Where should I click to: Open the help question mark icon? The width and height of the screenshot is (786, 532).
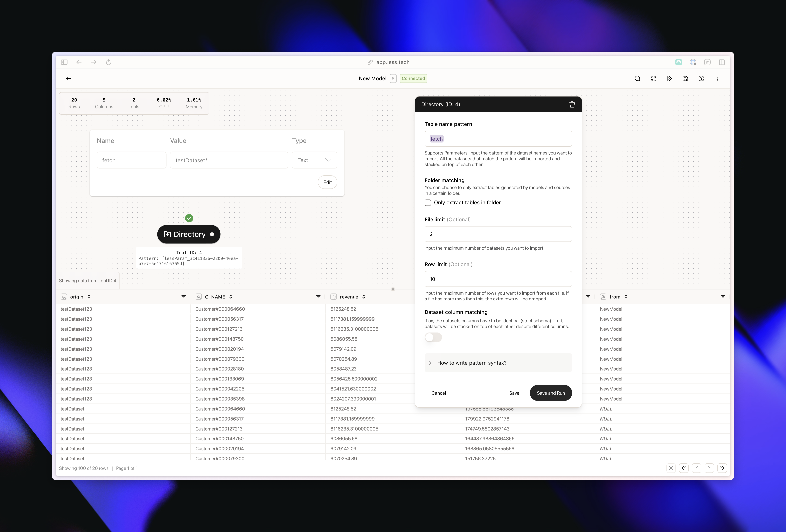(x=701, y=78)
